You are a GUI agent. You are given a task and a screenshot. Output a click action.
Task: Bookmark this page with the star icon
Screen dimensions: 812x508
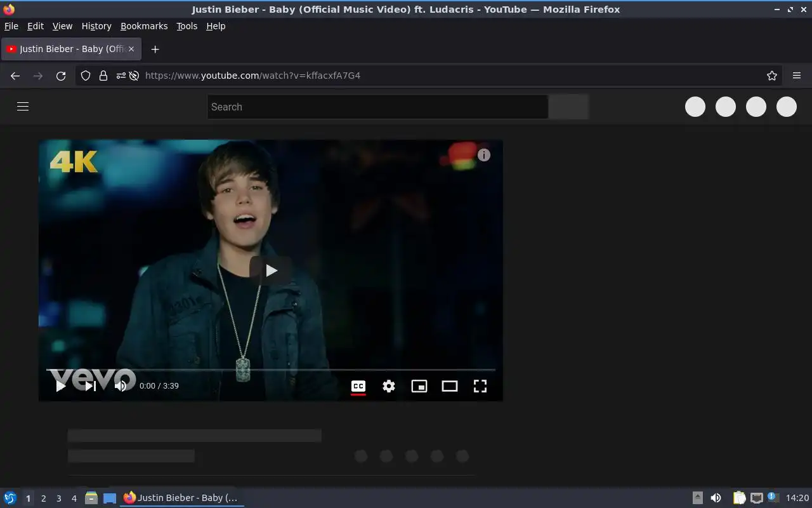click(x=772, y=76)
